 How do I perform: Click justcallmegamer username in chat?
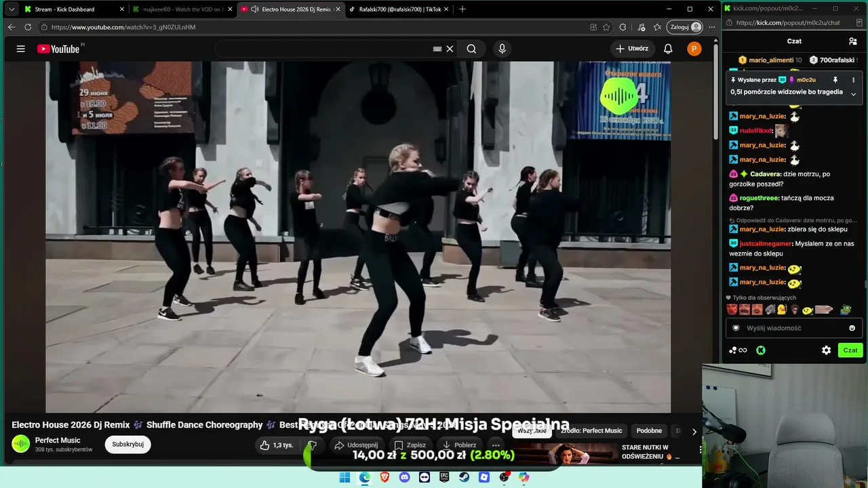pyautogui.click(x=766, y=243)
